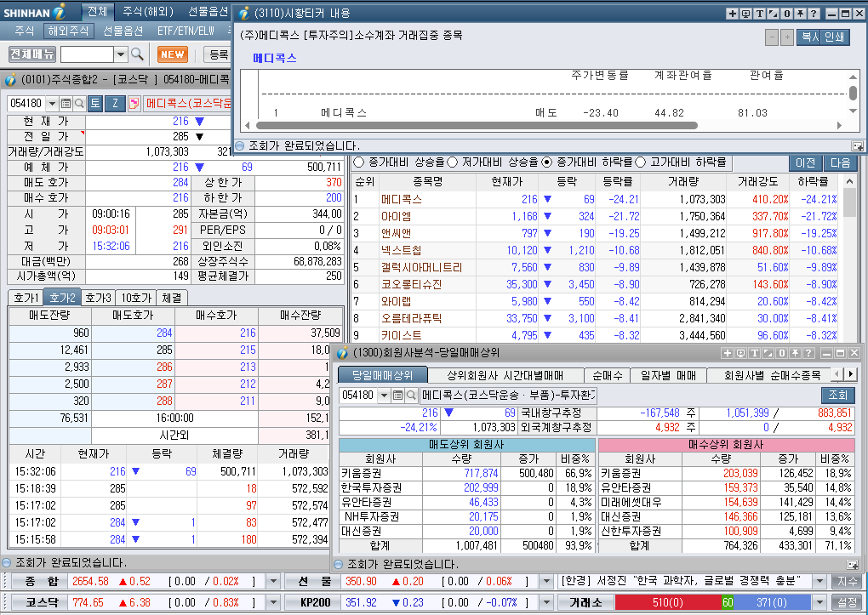Screen dimensions: 868x615
Task: Open 해외주식 submenu item
Action: [69, 31]
